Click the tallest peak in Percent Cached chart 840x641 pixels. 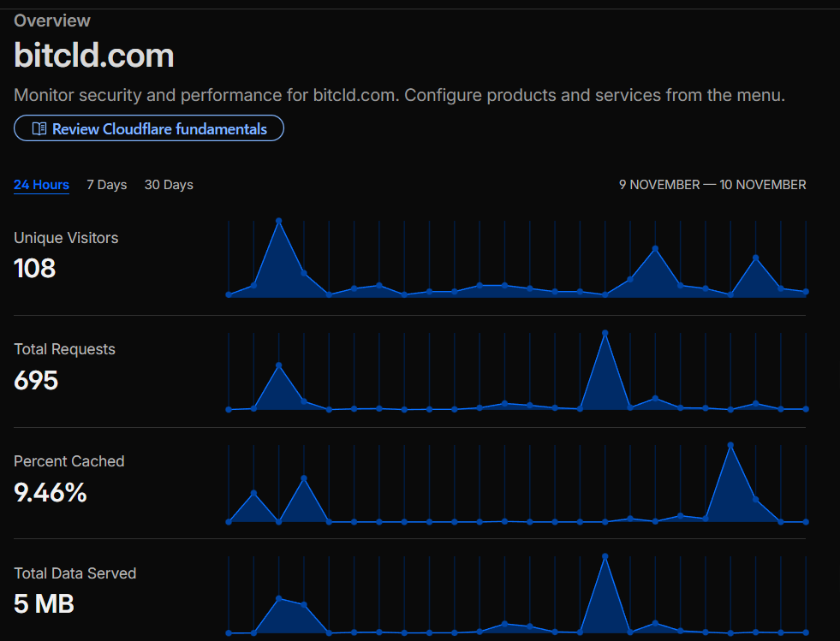(x=730, y=445)
